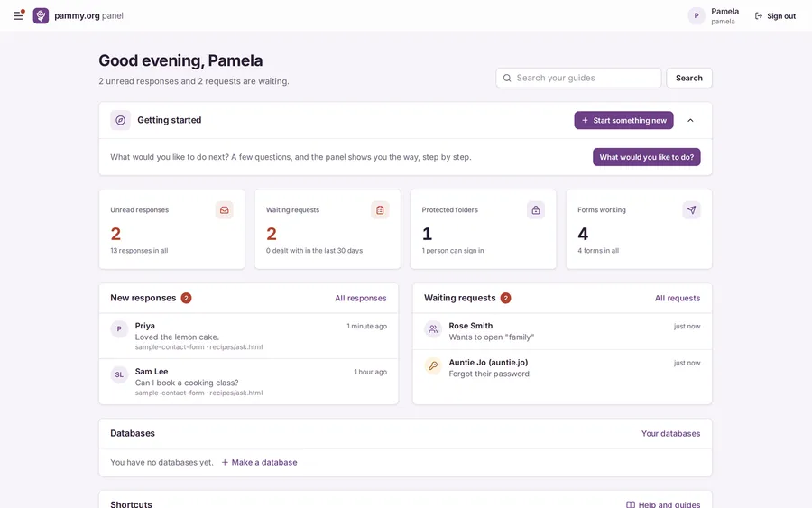Click '4 forms in all' text
Image resolution: width=812 pixels, height=508 pixels.
coord(598,251)
